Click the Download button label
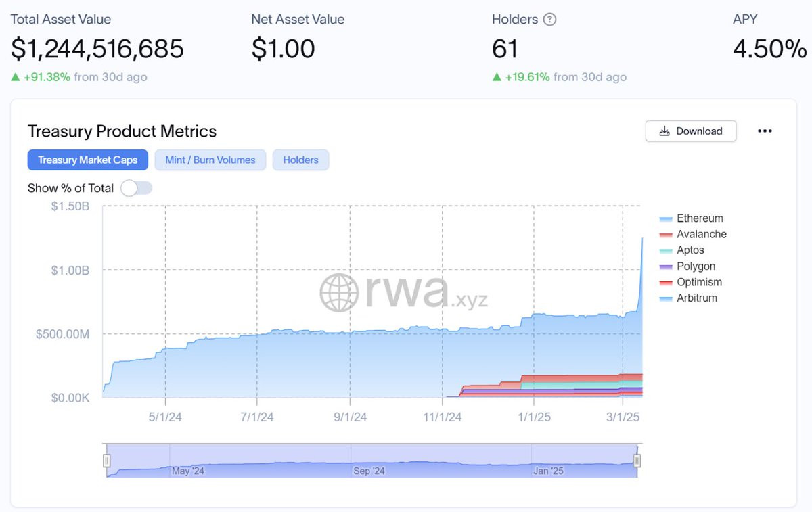The height and width of the screenshot is (512, 812). [699, 131]
